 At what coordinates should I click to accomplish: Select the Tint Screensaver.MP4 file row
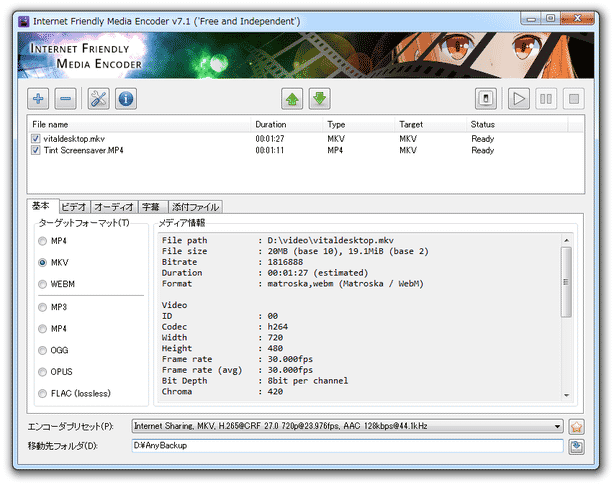coord(305,150)
